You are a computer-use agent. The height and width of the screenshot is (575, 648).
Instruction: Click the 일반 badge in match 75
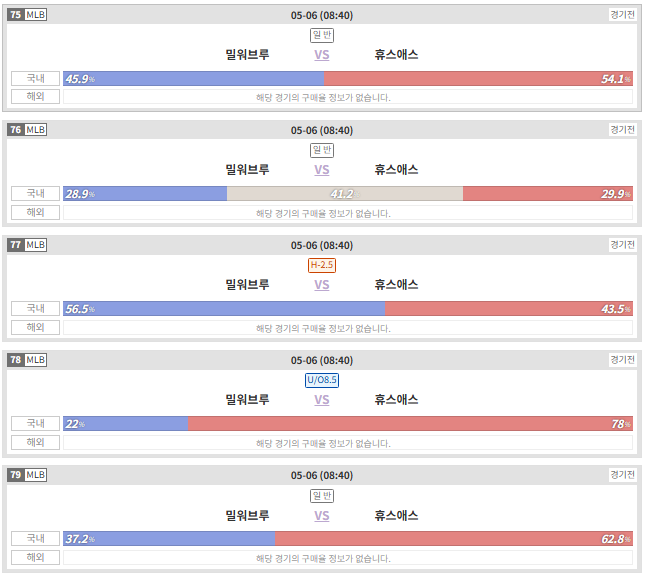tap(322, 35)
